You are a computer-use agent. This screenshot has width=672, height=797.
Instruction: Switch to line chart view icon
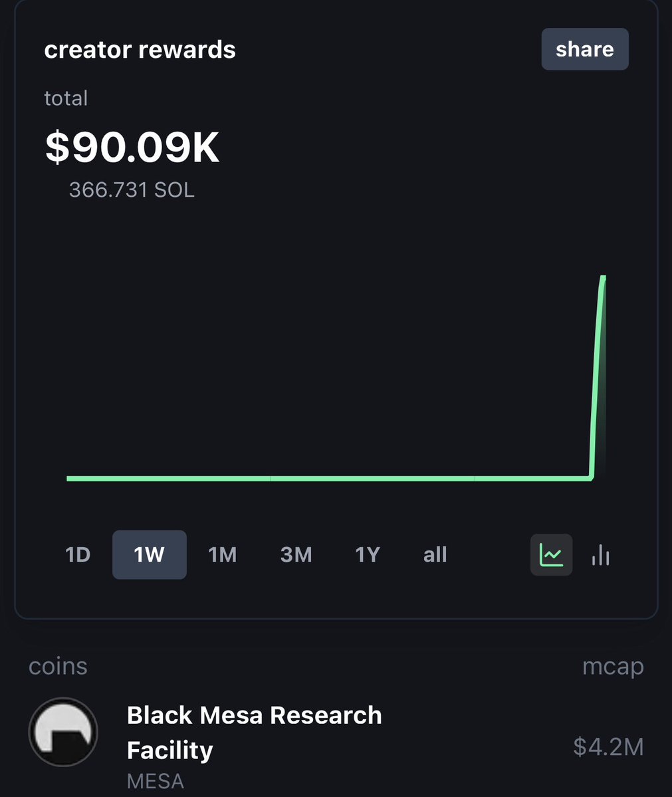(x=551, y=554)
